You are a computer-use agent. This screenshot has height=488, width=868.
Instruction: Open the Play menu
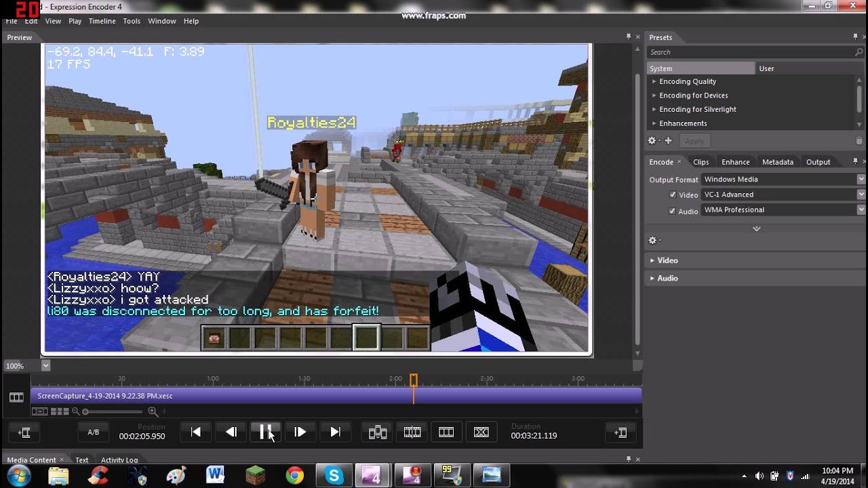point(75,21)
